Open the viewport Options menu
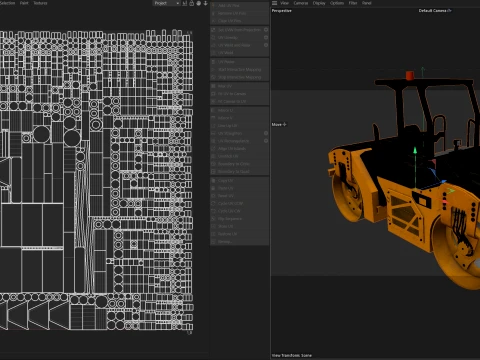 (x=337, y=3)
